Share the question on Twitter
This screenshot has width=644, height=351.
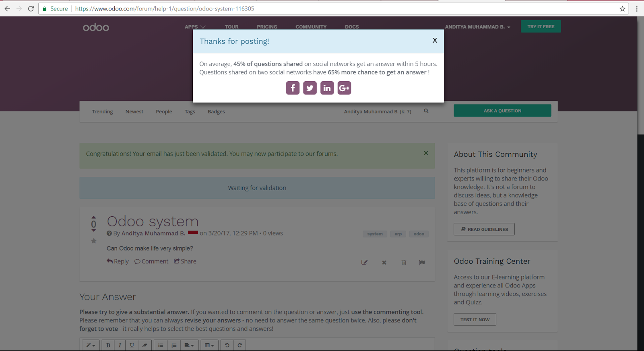pyautogui.click(x=310, y=88)
